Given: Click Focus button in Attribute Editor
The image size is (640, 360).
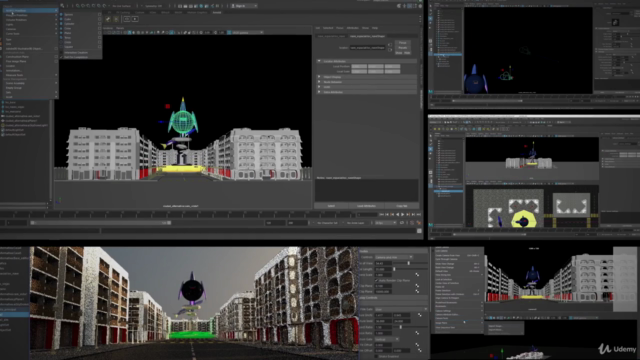Looking at the screenshot, I should pos(402,42).
